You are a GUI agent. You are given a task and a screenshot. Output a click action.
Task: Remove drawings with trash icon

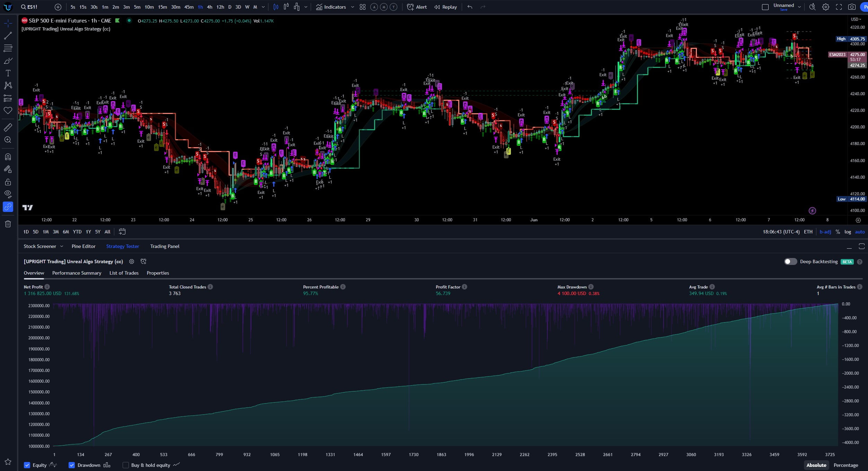point(8,224)
